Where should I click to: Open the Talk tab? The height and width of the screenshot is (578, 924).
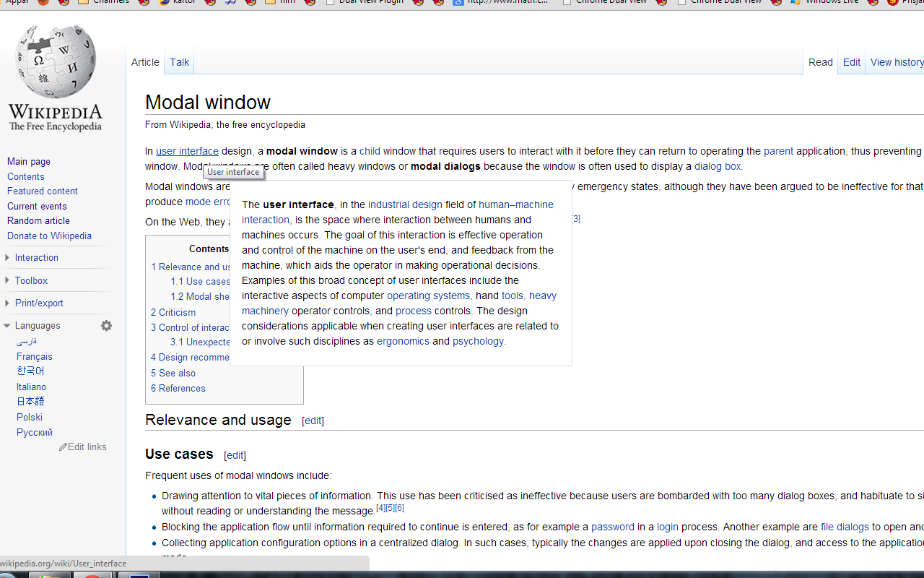180,62
